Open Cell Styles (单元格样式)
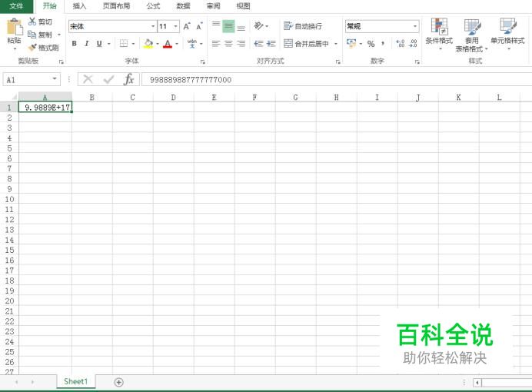This screenshot has height=392, width=532. point(508,35)
